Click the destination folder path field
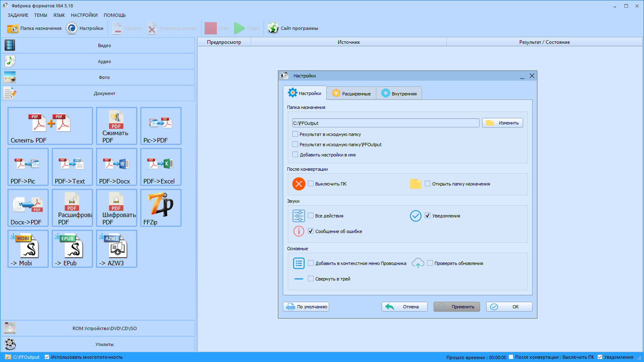 385,123
